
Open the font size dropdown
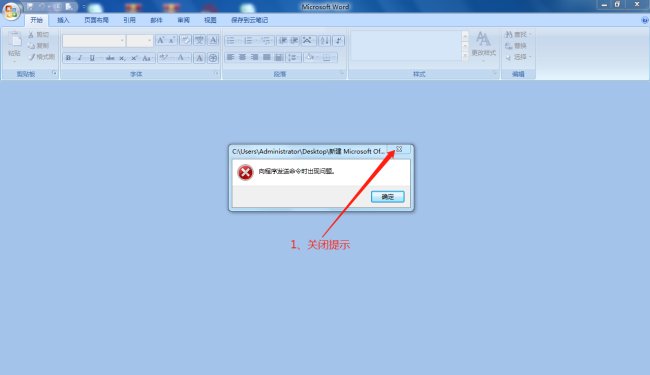[x=149, y=41]
